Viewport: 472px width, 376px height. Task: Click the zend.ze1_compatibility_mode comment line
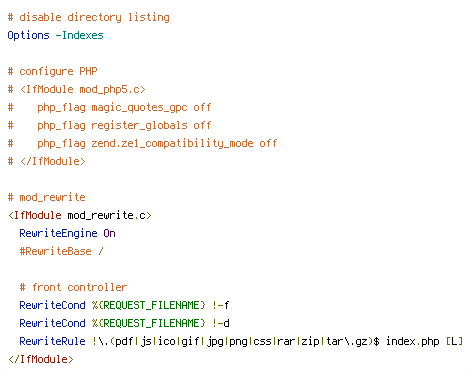pos(142,143)
